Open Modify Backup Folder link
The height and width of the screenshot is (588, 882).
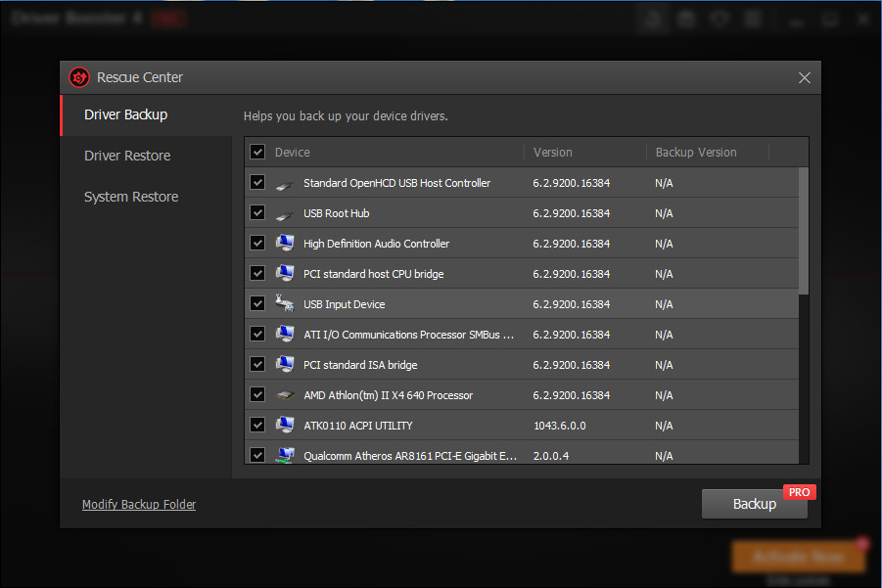138,504
